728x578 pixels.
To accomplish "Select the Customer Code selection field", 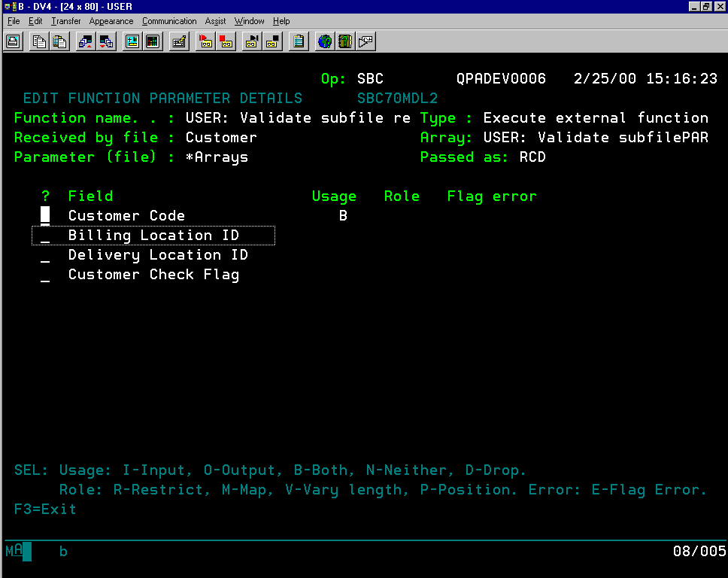I will [x=45, y=215].
